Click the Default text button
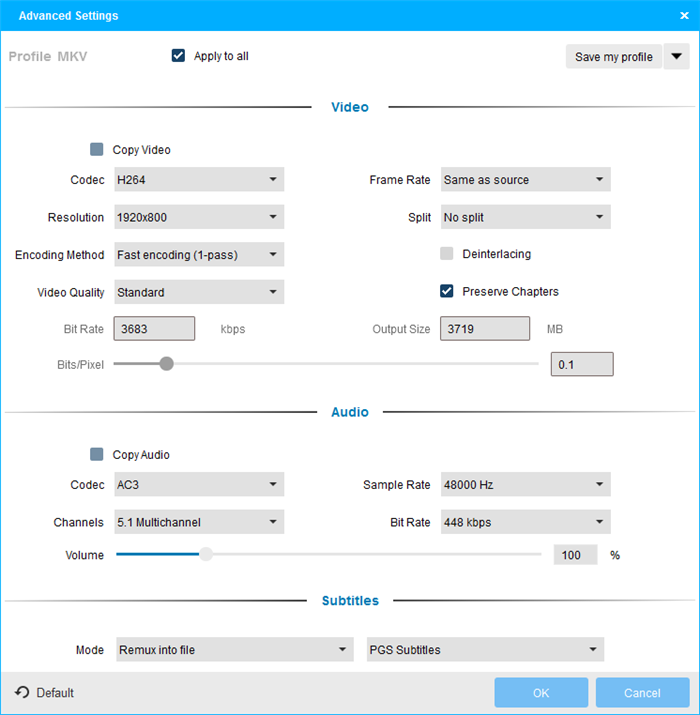 pos(55,693)
